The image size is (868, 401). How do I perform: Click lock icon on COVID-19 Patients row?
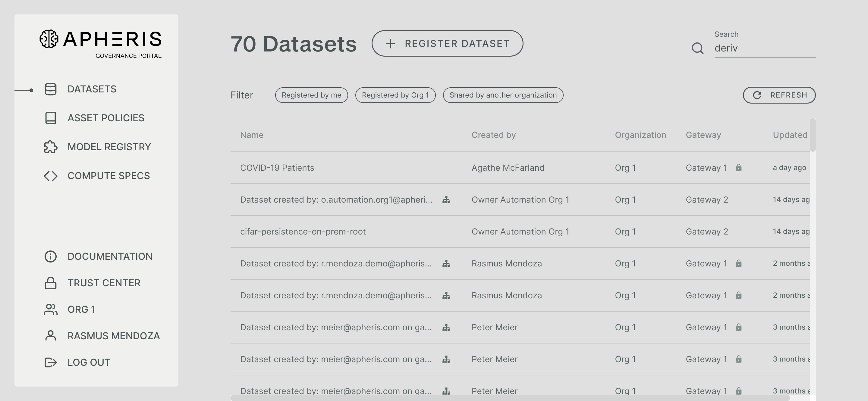pyautogui.click(x=739, y=168)
